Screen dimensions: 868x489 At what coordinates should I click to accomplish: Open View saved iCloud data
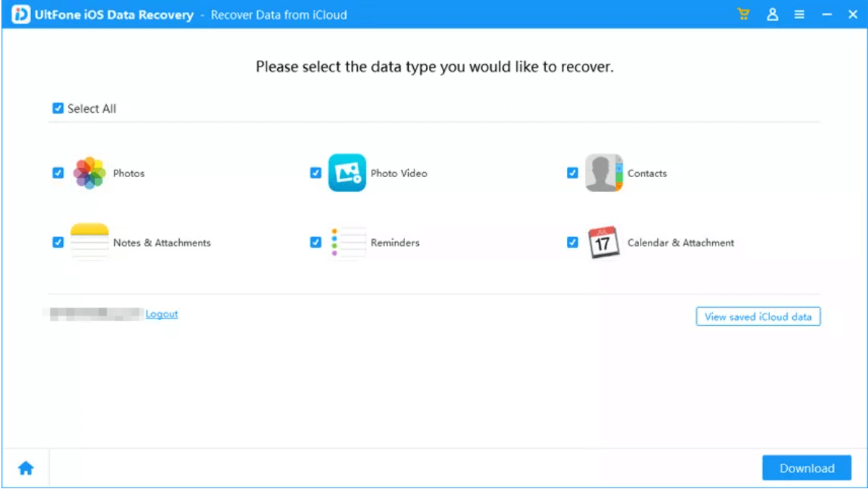click(758, 316)
